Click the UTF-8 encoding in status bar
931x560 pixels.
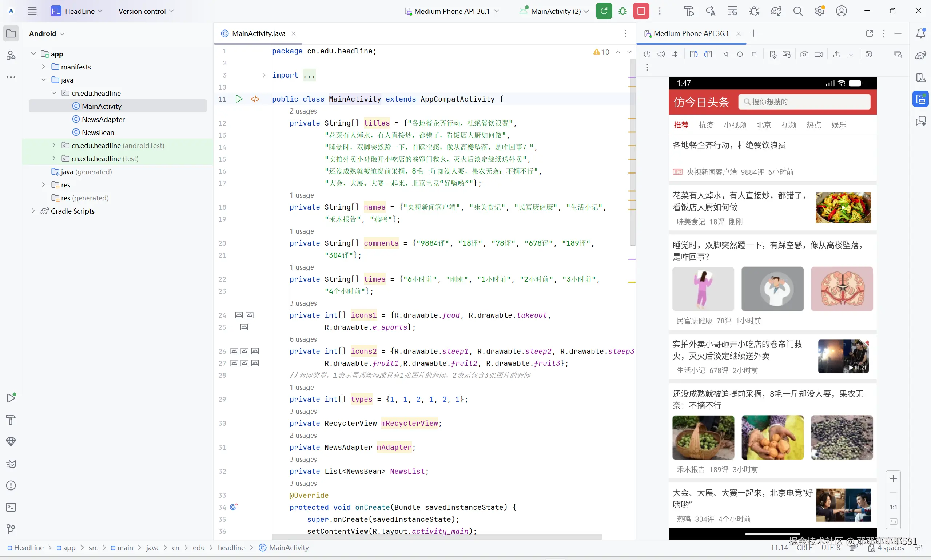pos(830,548)
